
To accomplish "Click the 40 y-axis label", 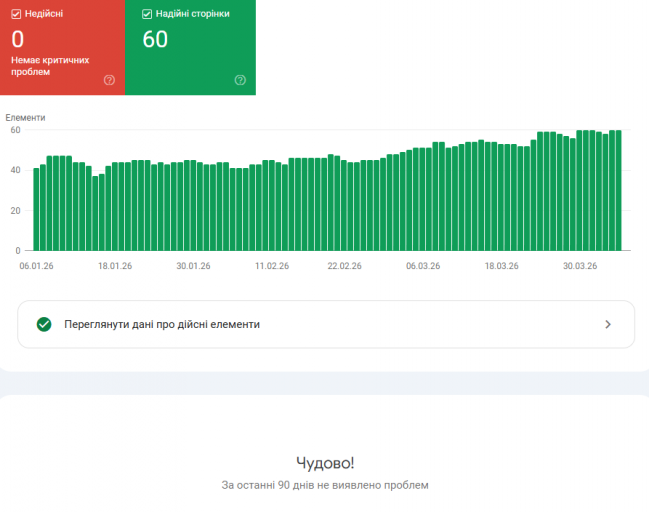I will (15, 170).
